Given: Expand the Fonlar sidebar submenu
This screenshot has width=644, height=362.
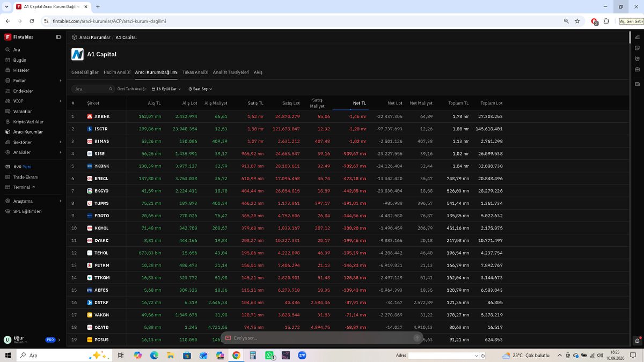Looking at the screenshot, I should 60,80.
